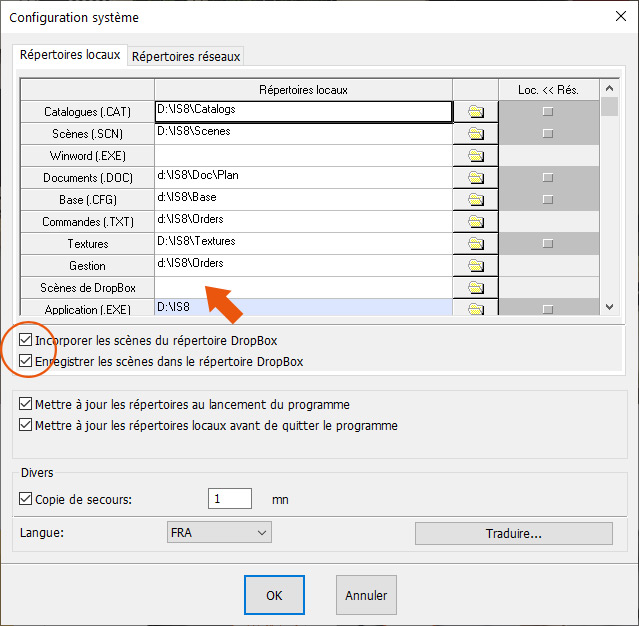The width and height of the screenshot is (639, 626).
Task: Click folder icon in Documents (.DOC) row
Action: click(475, 178)
